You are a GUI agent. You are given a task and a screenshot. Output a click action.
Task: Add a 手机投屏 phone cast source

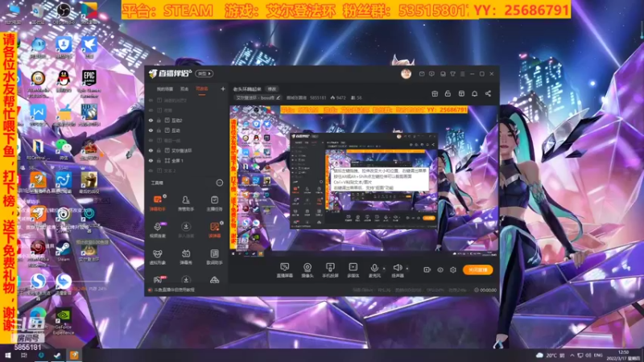point(330,270)
